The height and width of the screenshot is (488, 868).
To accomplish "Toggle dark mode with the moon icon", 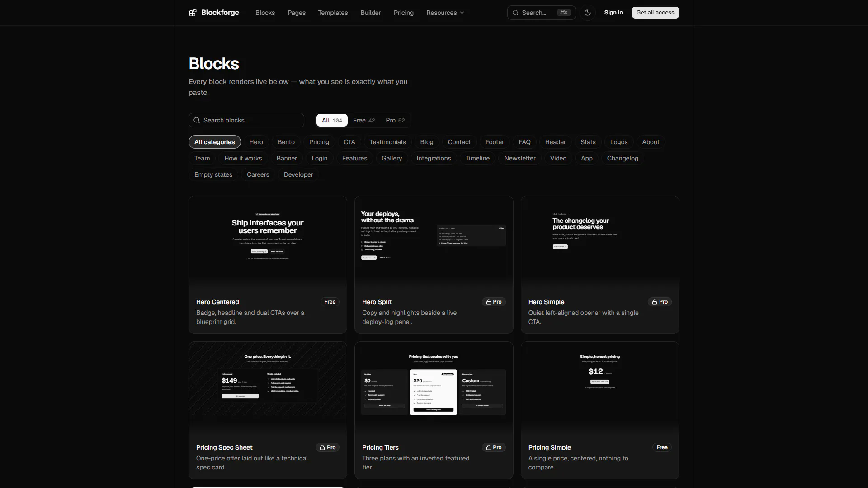I will [588, 13].
